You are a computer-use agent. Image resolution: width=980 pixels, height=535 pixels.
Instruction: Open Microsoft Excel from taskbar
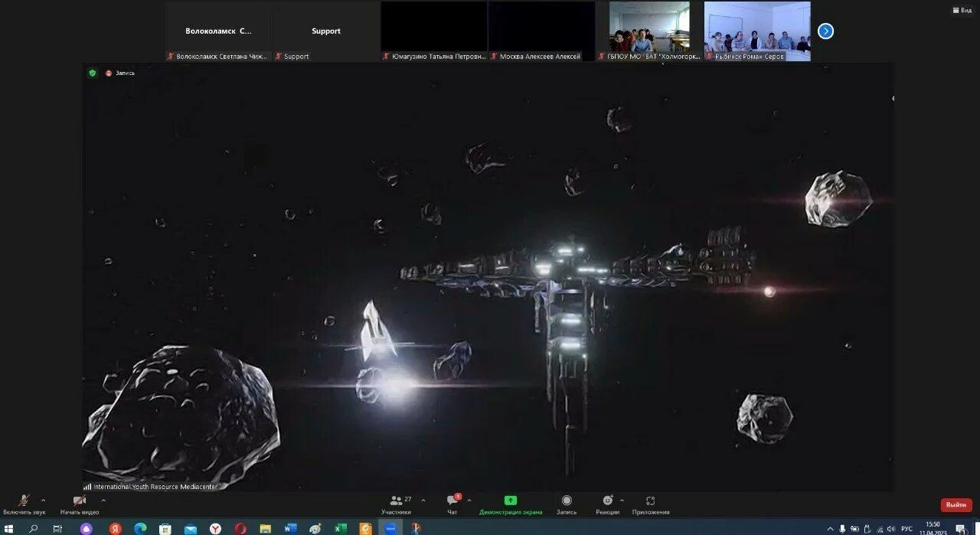point(340,528)
